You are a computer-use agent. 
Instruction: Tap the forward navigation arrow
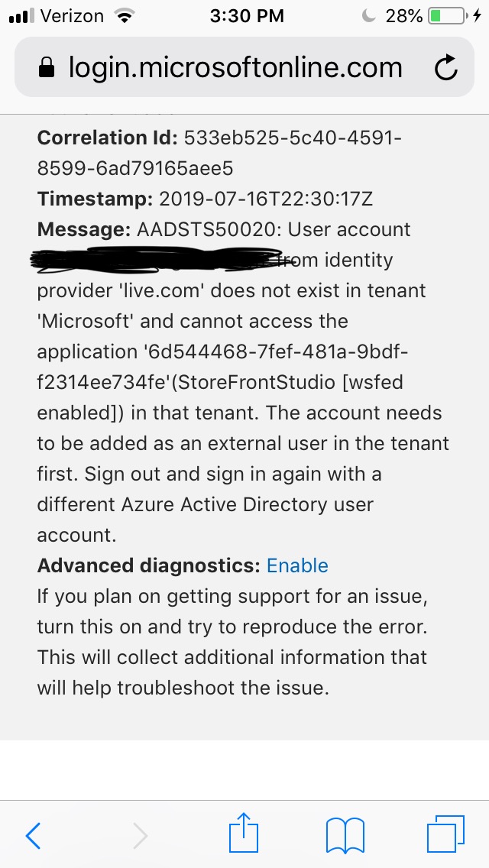[140, 835]
